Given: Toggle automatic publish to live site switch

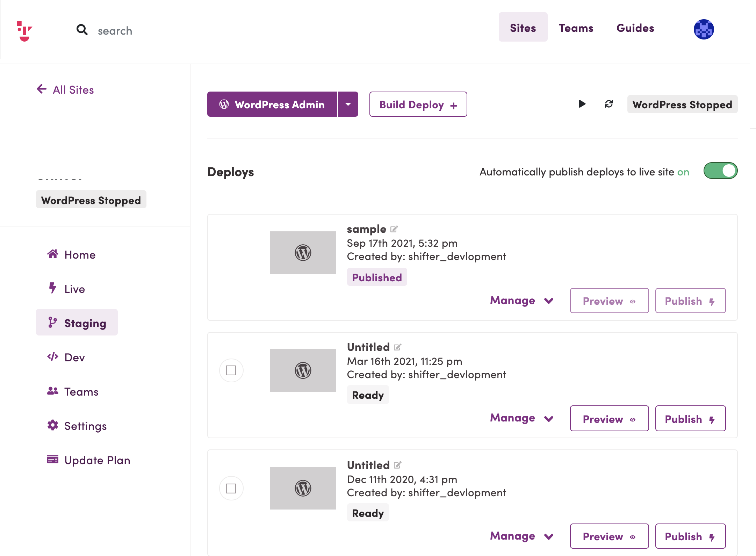Looking at the screenshot, I should pyautogui.click(x=720, y=171).
